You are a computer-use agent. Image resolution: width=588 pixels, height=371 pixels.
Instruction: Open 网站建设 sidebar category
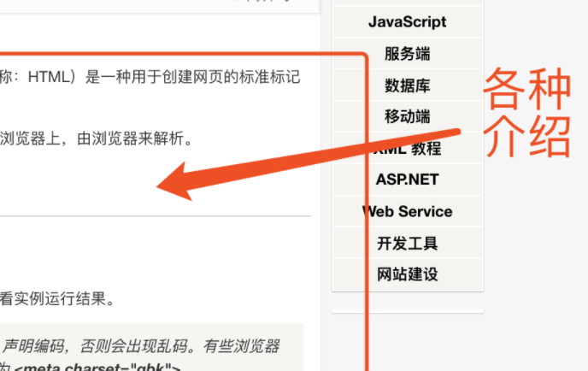407,274
